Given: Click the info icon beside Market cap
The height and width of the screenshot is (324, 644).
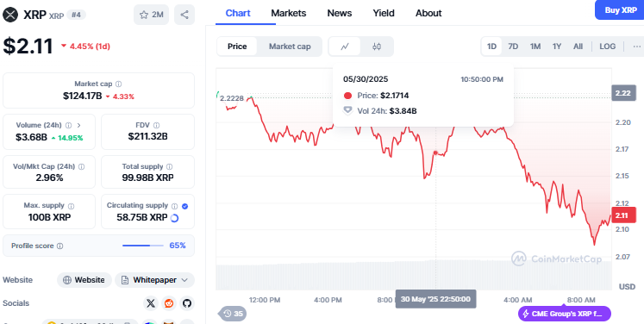Looking at the screenshot, I should coord(119,84).
